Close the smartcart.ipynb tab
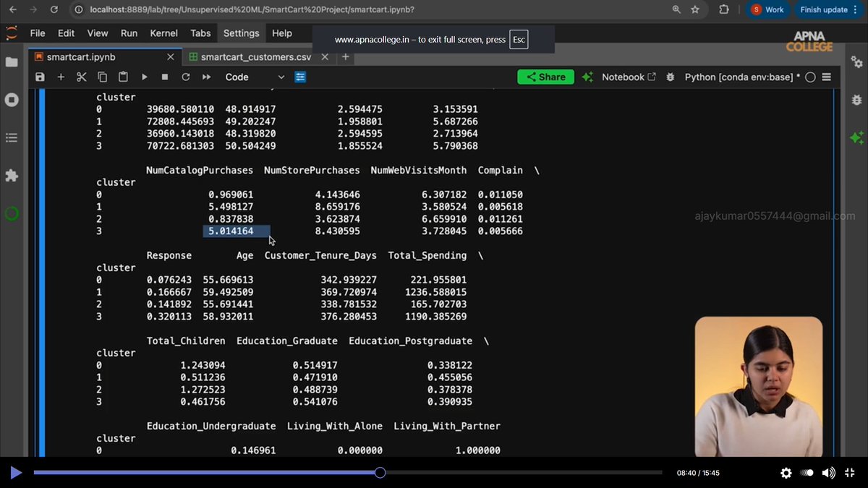 [171, 56]
